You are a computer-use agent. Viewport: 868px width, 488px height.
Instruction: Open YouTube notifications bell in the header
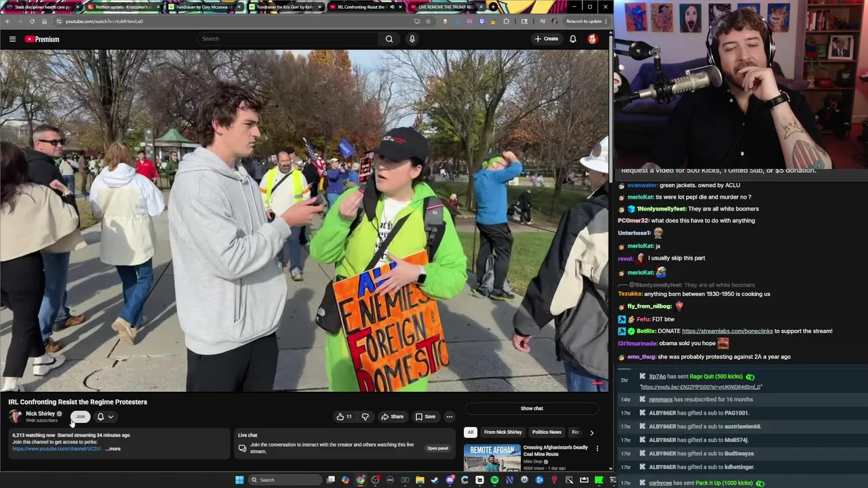click(573, 39)
